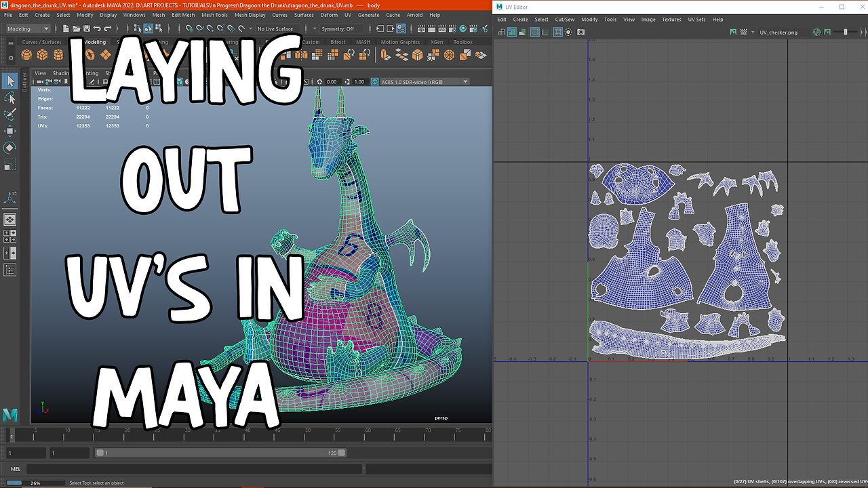The height and width of the screenshot is (488, 868).
Task: Click the gamma value field 1.00
Action: pyautogui.click(x=359, y=82)
